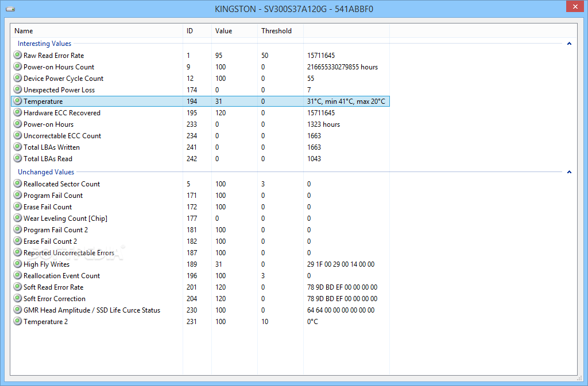Select the Reallocation Event Count row name
Screen dimensions: 588x386
62,276
